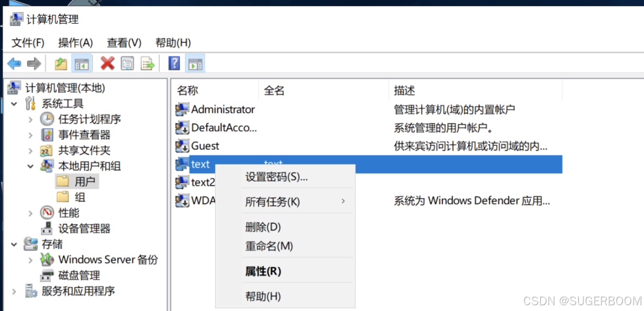Click description 系统管理的用户帐户。
Screen dimensions: 644x311
(443, 128)
